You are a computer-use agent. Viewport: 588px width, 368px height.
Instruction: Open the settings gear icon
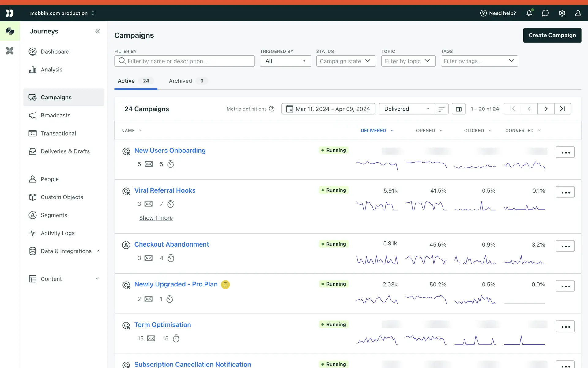pyautogui.click(x=562, y=13)
